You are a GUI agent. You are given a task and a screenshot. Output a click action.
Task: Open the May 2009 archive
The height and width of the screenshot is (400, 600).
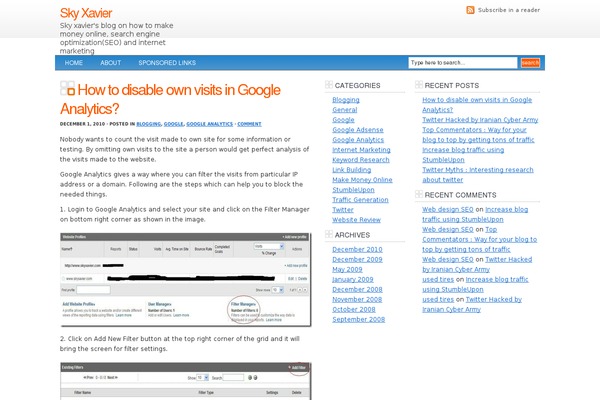[347, 269]
